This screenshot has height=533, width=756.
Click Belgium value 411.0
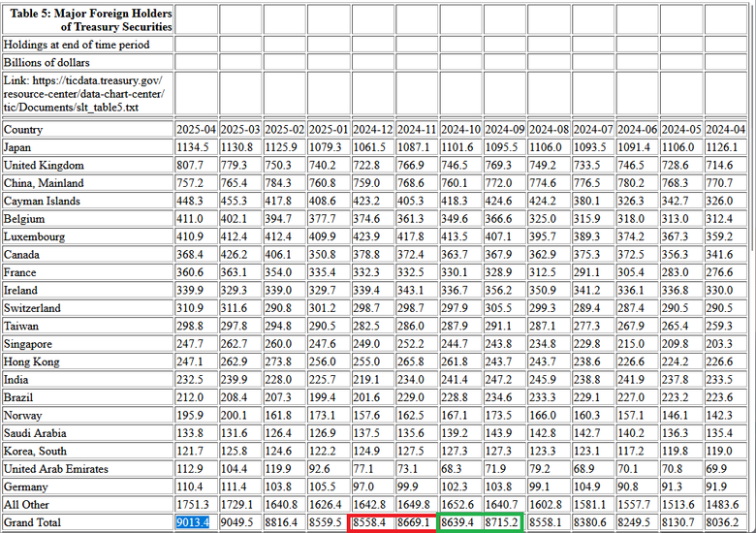pyautogui.click(x=190, y=219)
